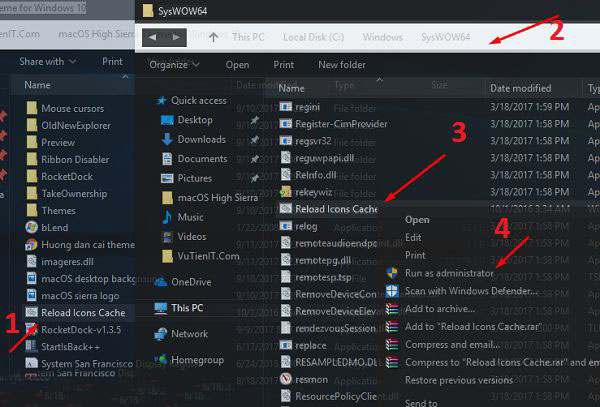Click Open in the SysWOW64 toolbar
This screenshot has height=407, width=600.
[237, 65]
